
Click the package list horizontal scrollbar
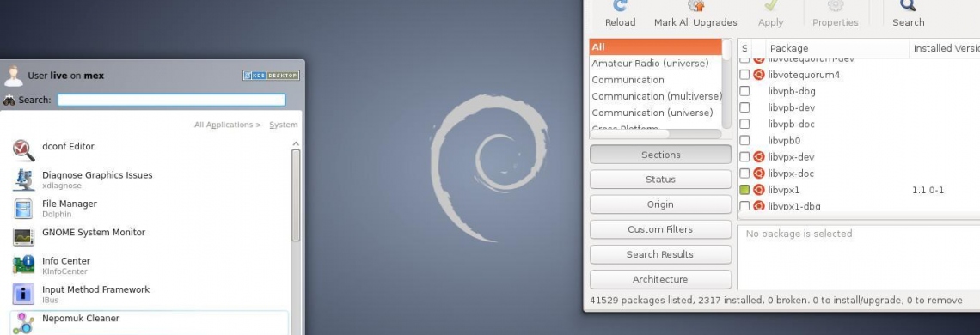tap(859, 215)
